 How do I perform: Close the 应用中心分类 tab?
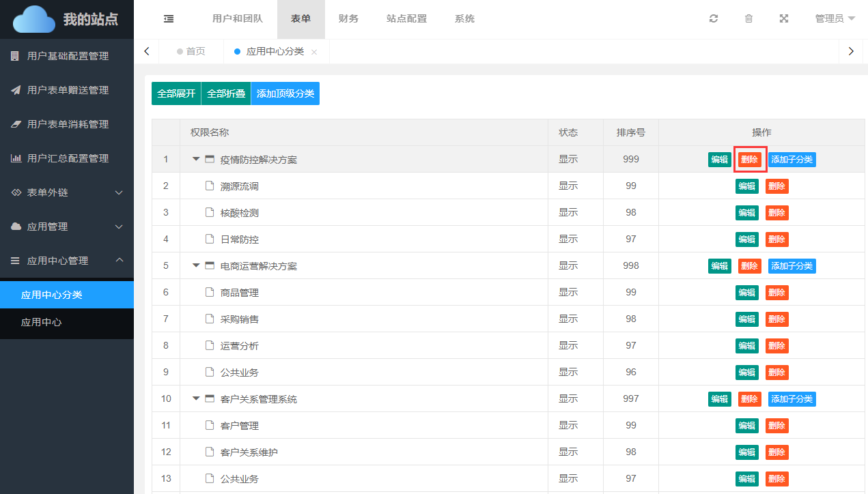[x=314, y=52]
